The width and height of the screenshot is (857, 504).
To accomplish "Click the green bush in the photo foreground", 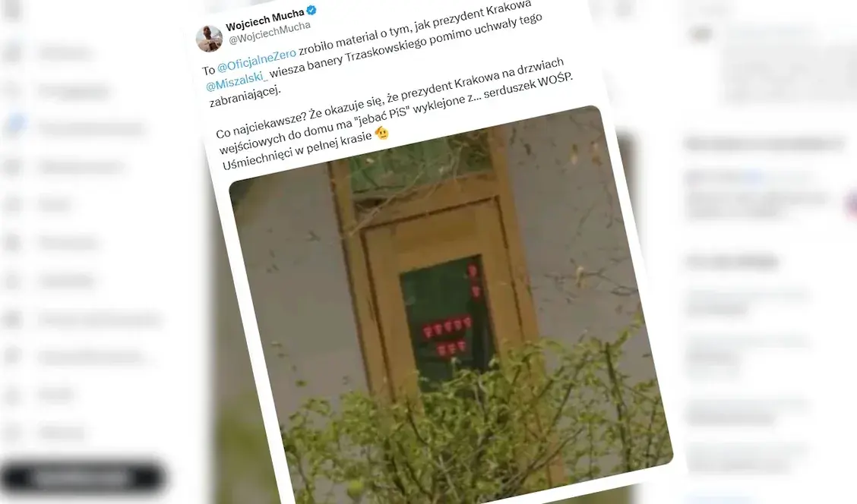I will click(x=481, y=421).
